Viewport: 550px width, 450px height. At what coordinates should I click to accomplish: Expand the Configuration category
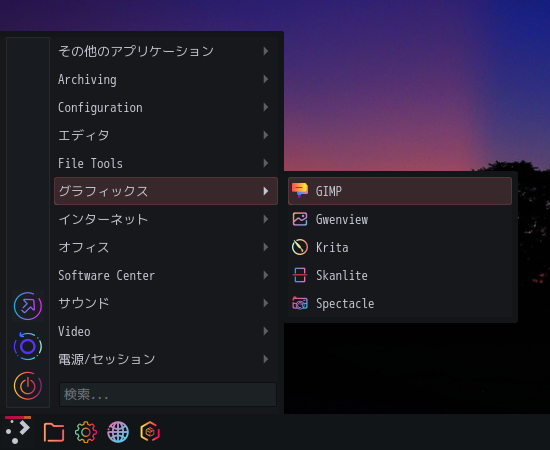(166, 107)
